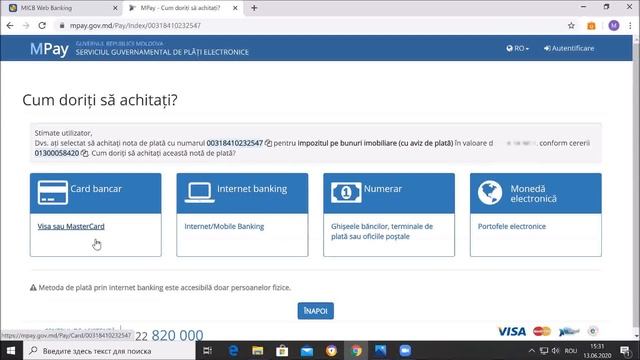Show hidden system tray icons

(531, 351)
